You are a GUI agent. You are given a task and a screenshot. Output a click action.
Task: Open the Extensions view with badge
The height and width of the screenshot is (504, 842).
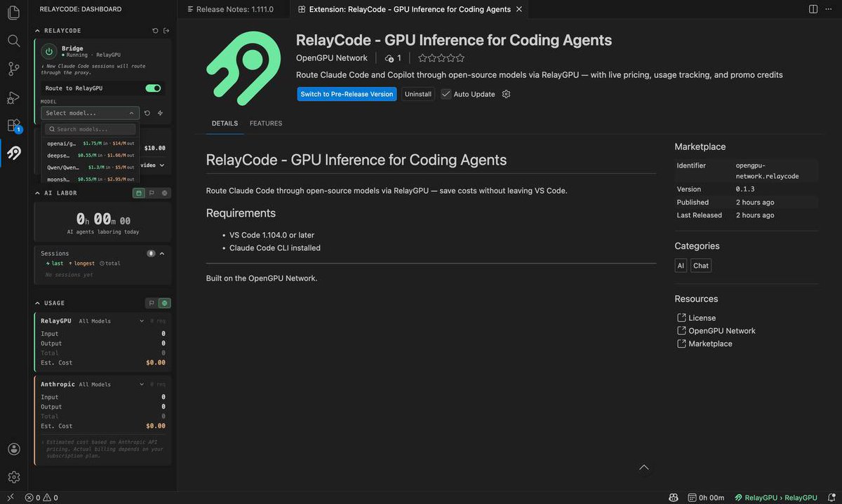[13, 125]
